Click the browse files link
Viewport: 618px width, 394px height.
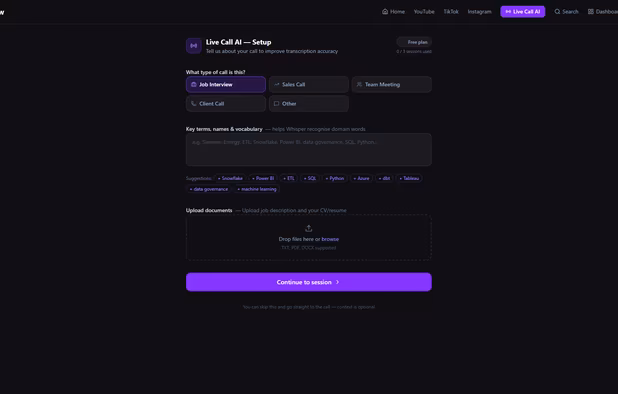(330, 239)
